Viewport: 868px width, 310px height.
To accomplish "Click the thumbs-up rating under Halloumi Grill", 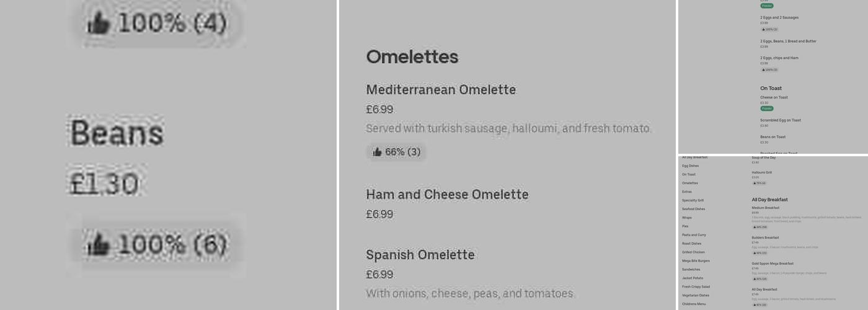I will click(759, 183).
